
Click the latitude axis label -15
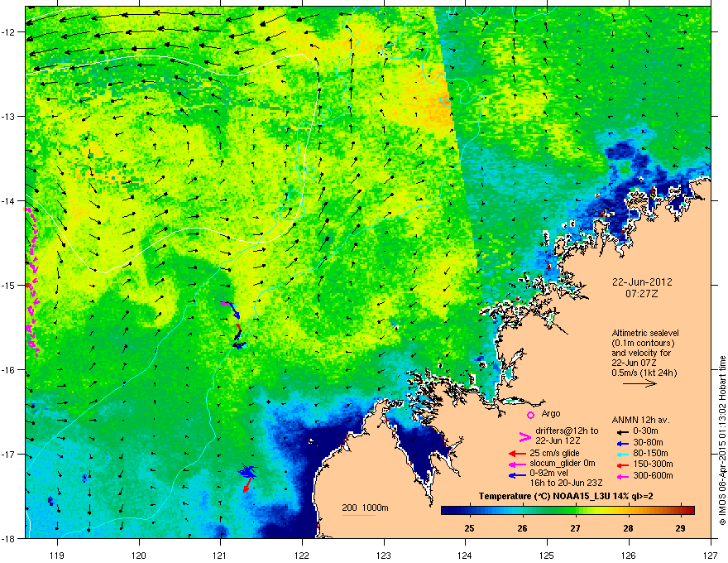pyautogui.click(x=9, y=285)
